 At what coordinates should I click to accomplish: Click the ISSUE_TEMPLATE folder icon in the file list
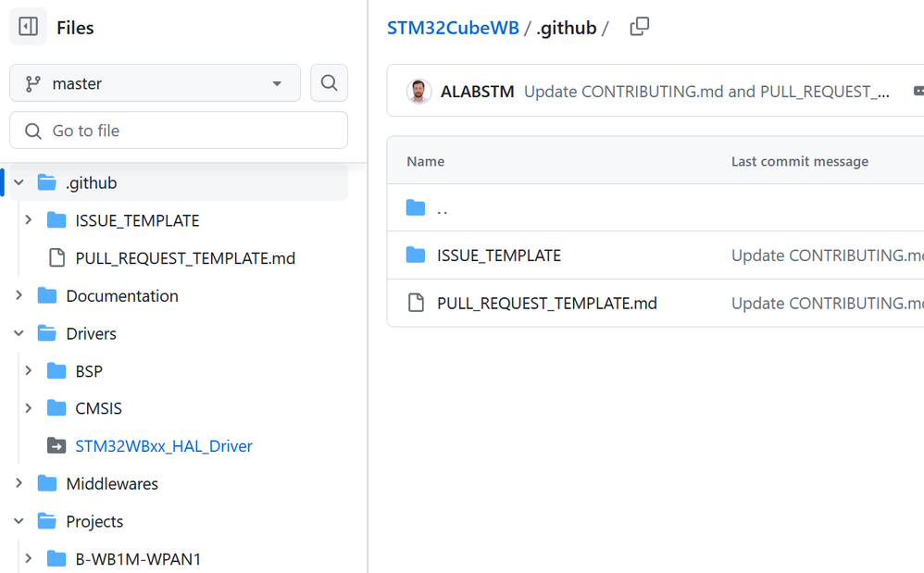(416, 255)
